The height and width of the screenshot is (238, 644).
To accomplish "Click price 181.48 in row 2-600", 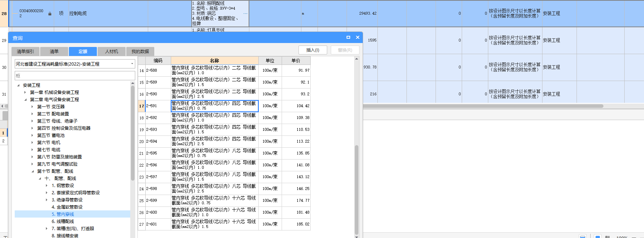I will coord(303,212).
